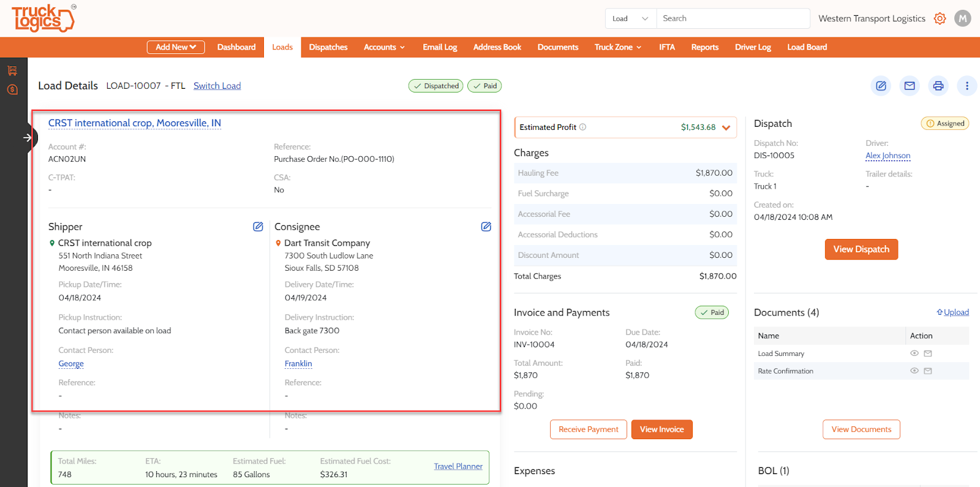Viewport: 980px width, 487px height.
Task: Click the print load icon
Action: point(938,86)
